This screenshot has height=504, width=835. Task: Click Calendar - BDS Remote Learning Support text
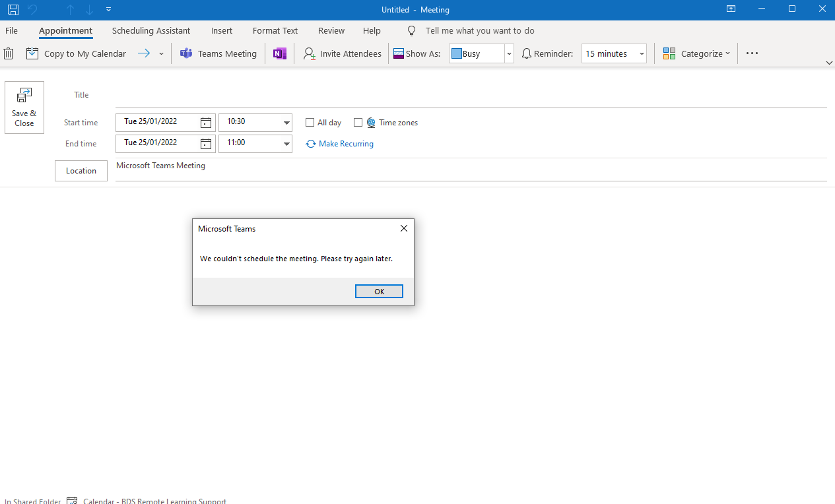pos(154,501)
